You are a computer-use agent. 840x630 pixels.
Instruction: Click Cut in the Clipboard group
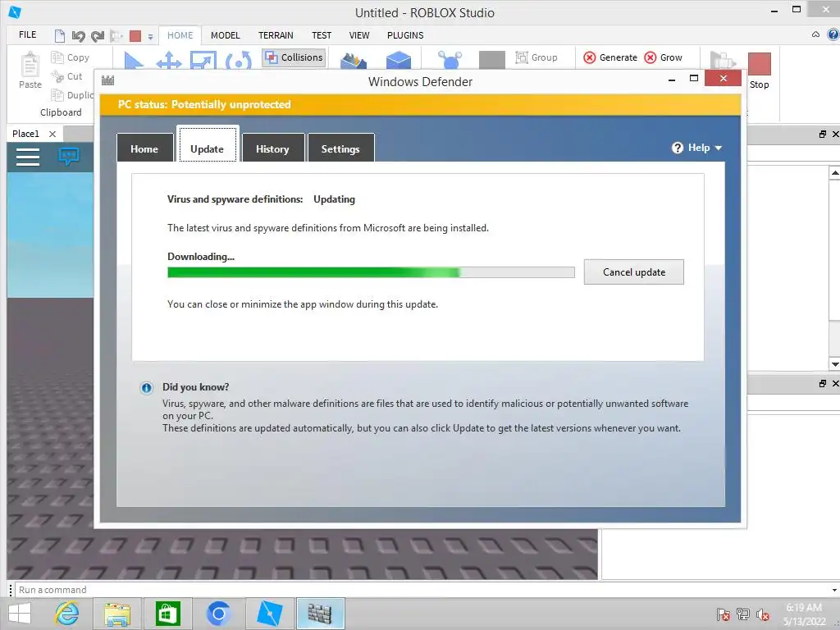(x=67, y=76)
